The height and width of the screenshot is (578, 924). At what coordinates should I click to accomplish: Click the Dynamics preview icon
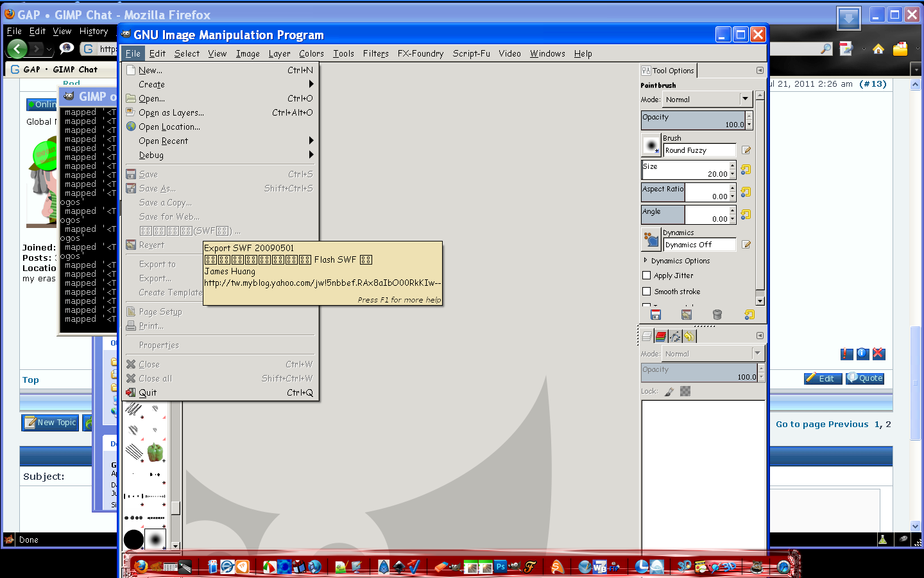(651, 240)
